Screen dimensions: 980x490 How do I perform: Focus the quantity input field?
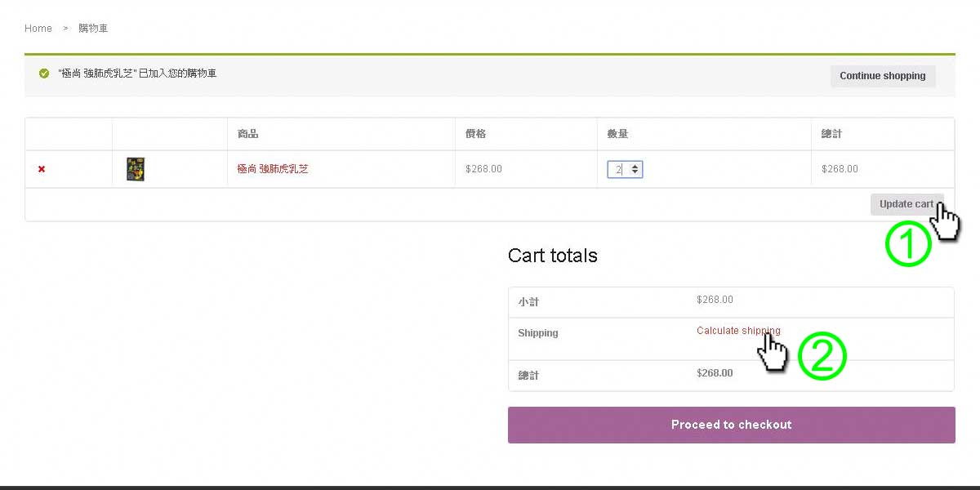(618, 169)
